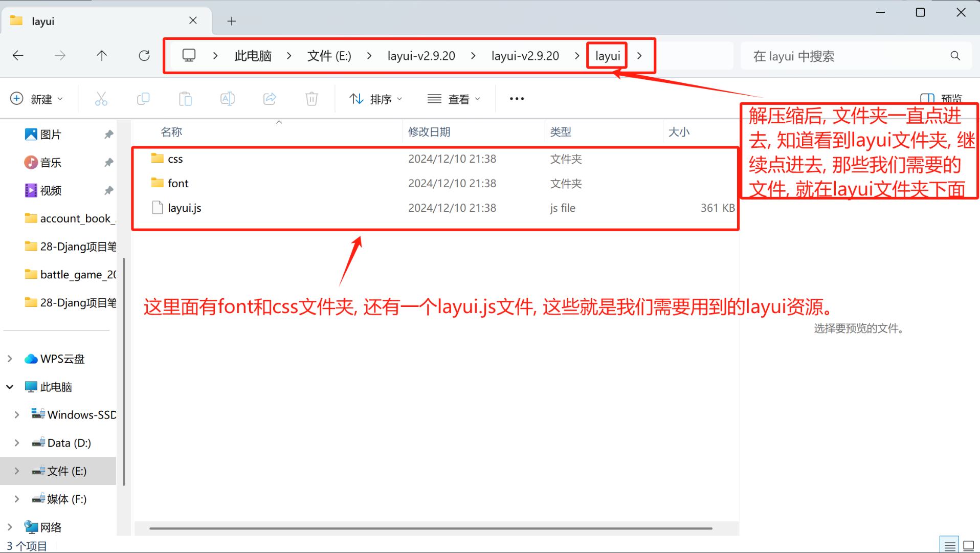Open the See more (three dots) menu
This screenshot has height=553, width=980.
(x=517, y=99)
